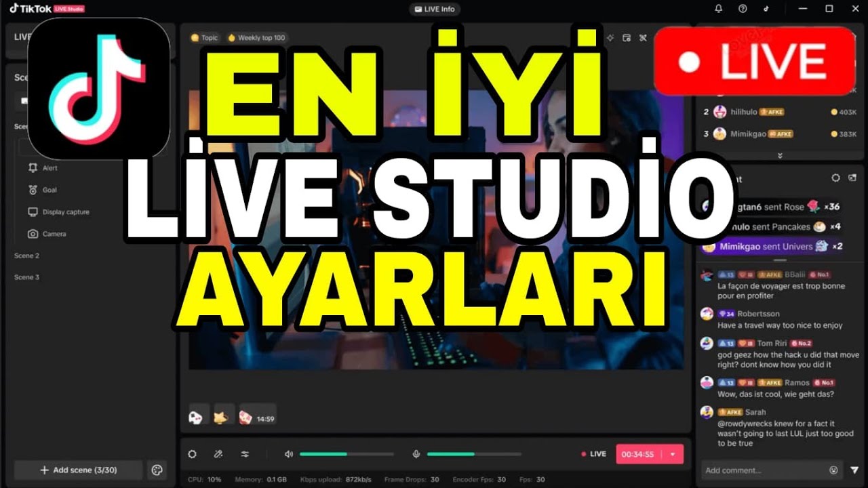The height and width of the screenshot is (488, 868).
Task: Mute the speaker output
Action: tap(289, 454)
